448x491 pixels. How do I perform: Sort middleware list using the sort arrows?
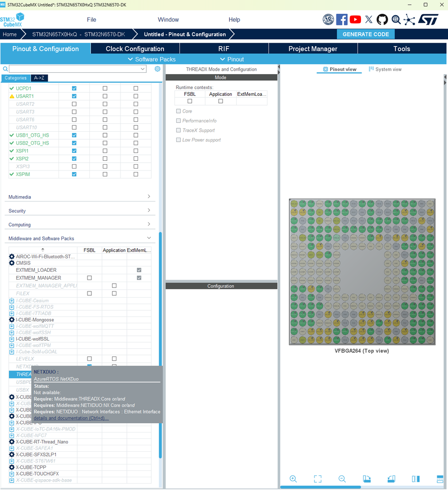coord(43,250)
